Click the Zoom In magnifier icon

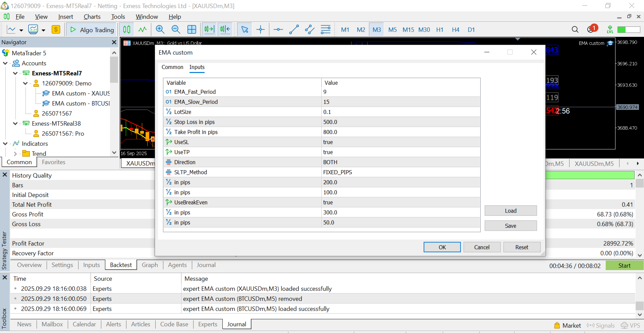point(160,29)
